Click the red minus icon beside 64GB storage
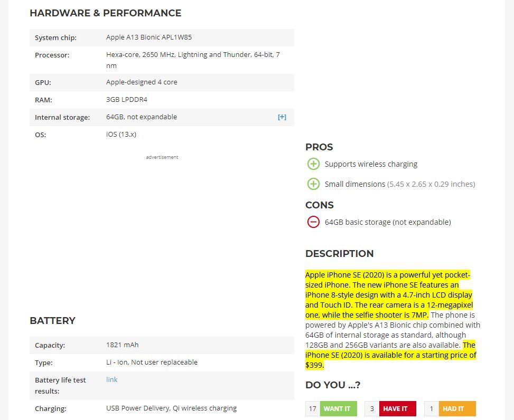Viewport: 514px width, 420px height. pyautogui.click(x=313, y=222)
